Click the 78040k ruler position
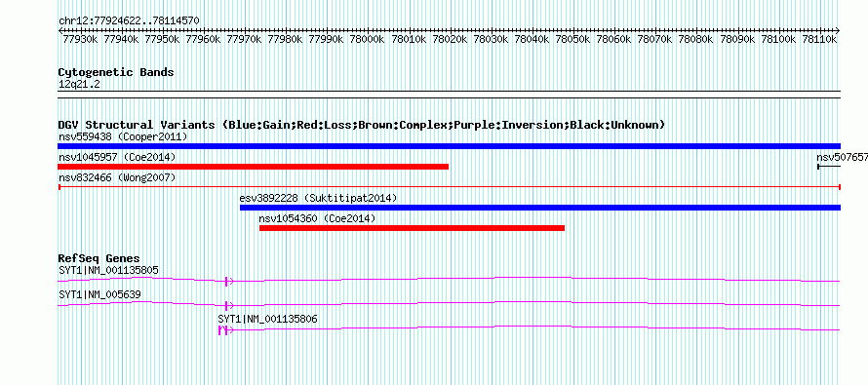This screenshot has height=385, width=868. click(x=532, y=39)
